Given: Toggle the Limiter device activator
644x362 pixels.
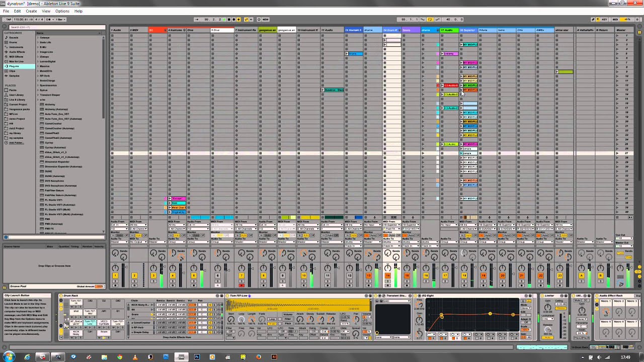Looking at the screenshot, I should [x=542, y=296].
